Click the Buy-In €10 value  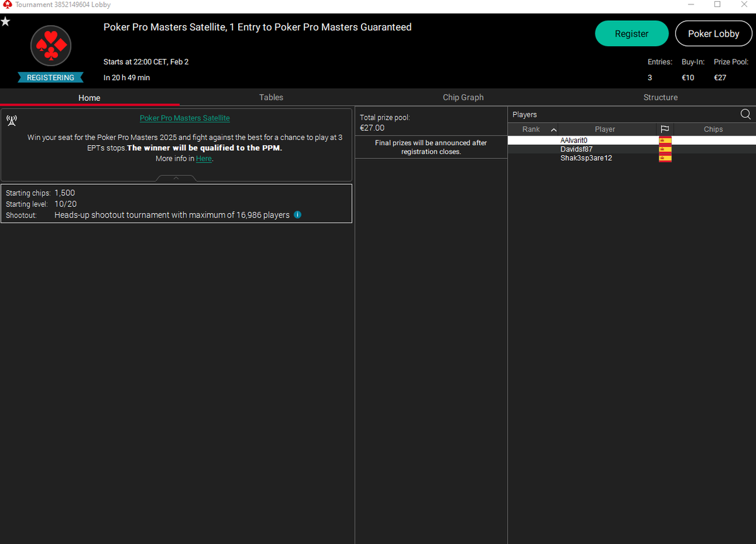coord(688,78)
